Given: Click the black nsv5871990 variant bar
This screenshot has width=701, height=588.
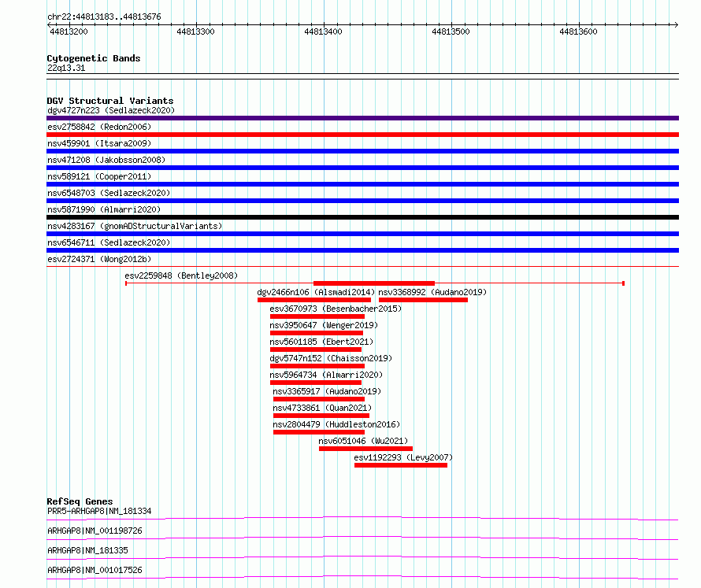Looking at the screenshot, I should click(362, 217).
